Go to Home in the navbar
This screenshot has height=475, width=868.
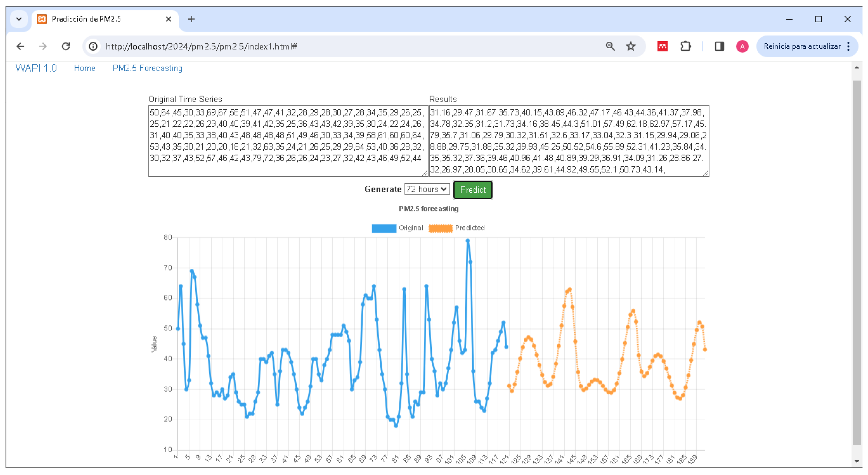coord(85,68)
